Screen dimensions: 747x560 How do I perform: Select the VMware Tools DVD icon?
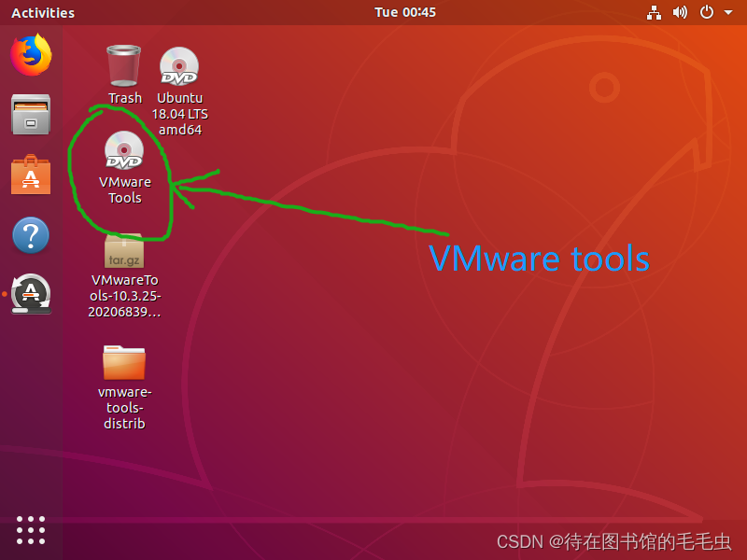[x=124, y=150]
